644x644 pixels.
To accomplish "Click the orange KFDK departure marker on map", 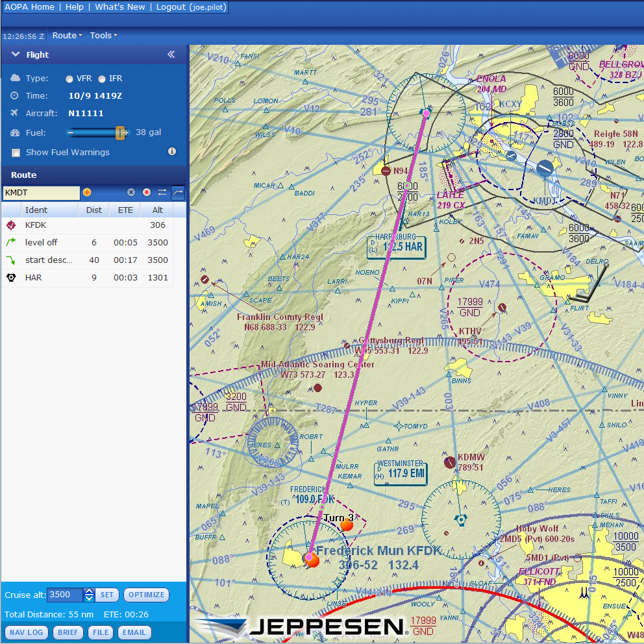I will (x=312, y=560).
